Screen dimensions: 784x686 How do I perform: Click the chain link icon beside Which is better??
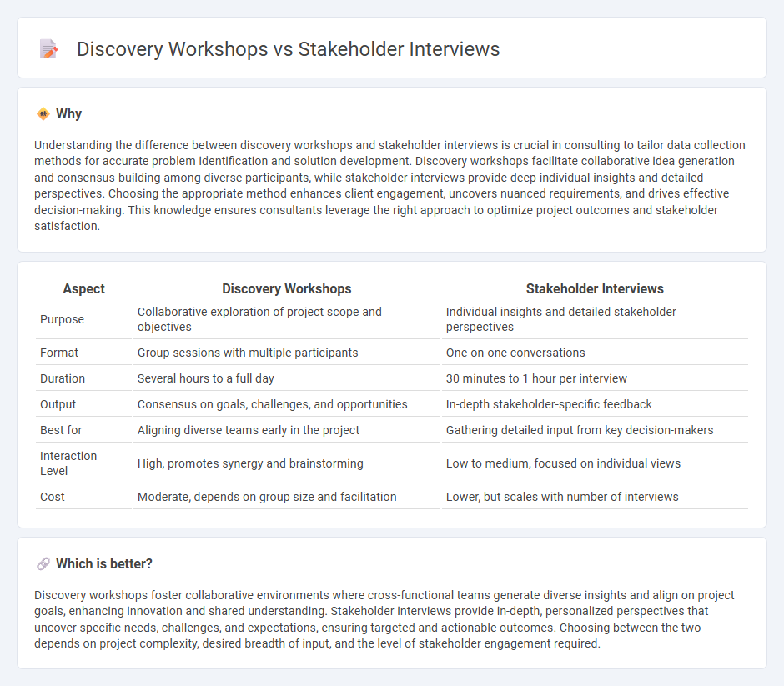click(x=43, y=564)
